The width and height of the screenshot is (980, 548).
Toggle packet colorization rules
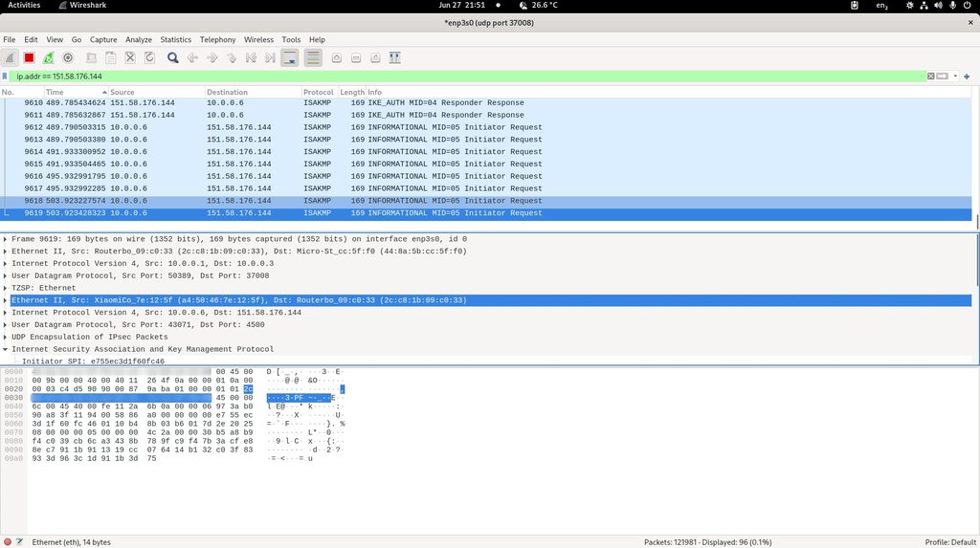(x=313, y=58)
